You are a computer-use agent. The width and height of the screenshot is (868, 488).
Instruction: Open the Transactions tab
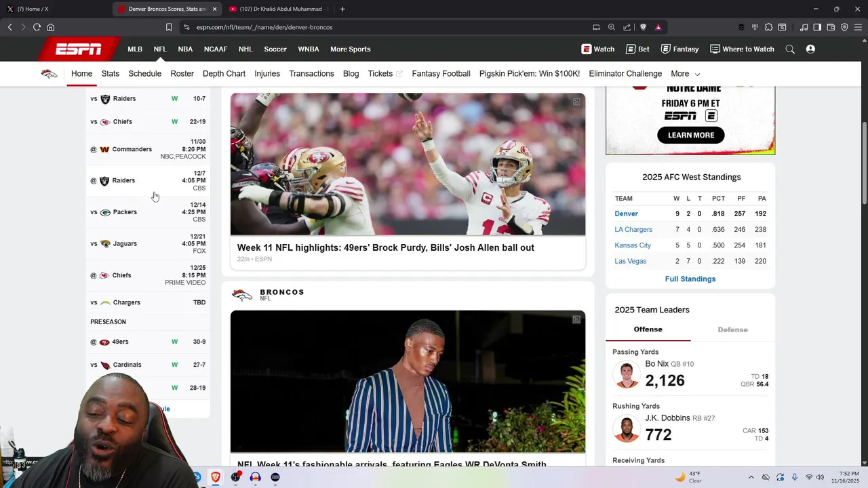(x=311, y=74)
